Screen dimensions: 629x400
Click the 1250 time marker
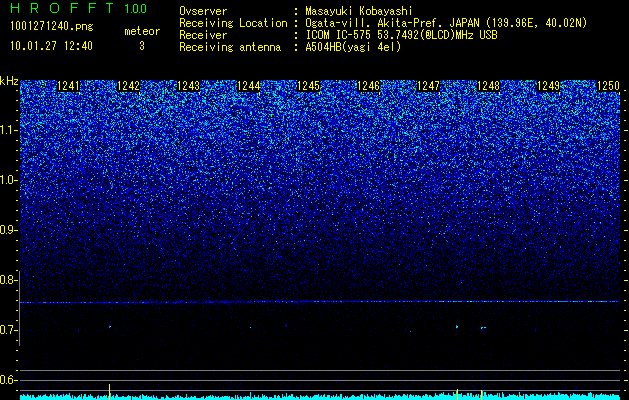[608, 86]
